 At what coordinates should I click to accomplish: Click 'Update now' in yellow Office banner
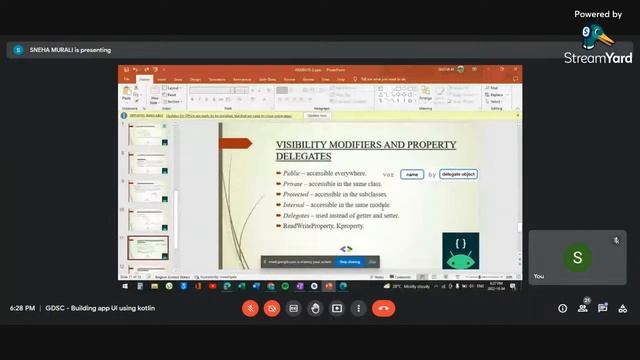coord(317,116)
